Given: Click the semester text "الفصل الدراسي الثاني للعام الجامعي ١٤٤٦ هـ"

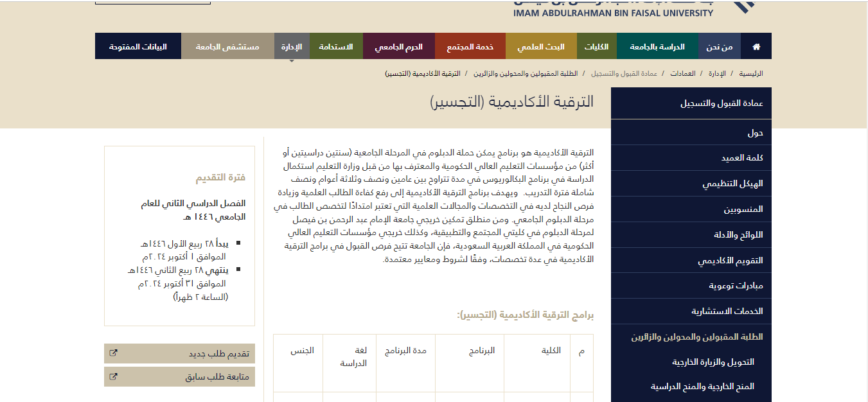Looking at the screenshot, I should pyautogui.click(x=193, y=211).
